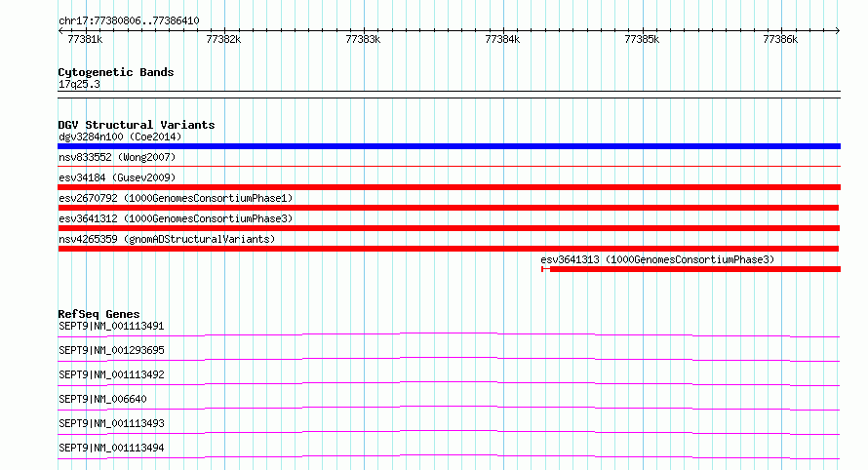Select the nsv4265359 gnomADStructuralVariants red bar
The height and width of the screenshot is (470, 868).
pyautogui.click(x=449, y=249)
